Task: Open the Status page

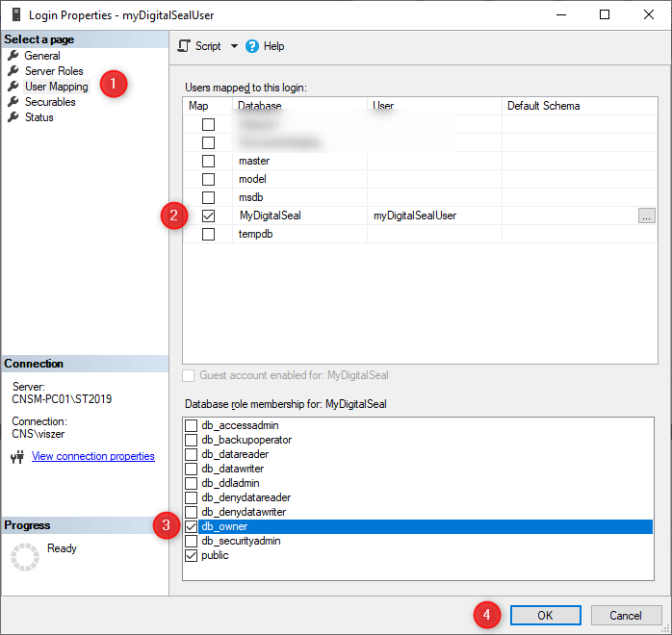Action: (x=39, y=117)
